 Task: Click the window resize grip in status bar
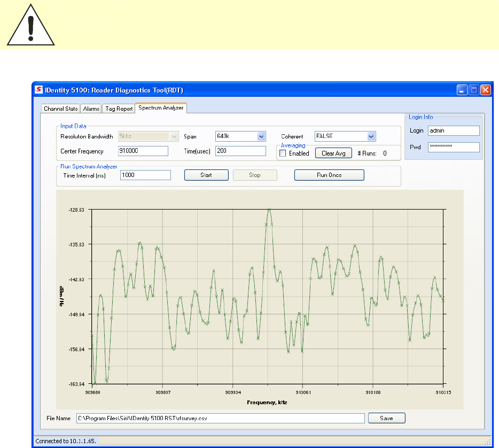[x=488, y=442]
